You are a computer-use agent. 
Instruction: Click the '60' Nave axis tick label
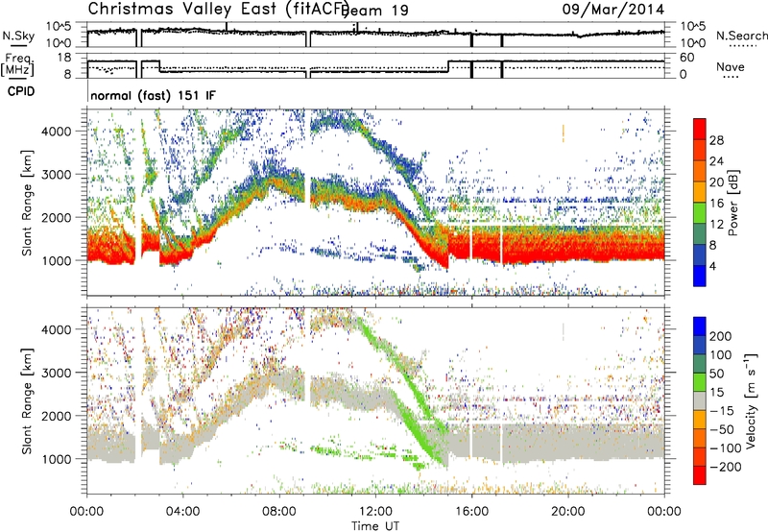point(686,58)
